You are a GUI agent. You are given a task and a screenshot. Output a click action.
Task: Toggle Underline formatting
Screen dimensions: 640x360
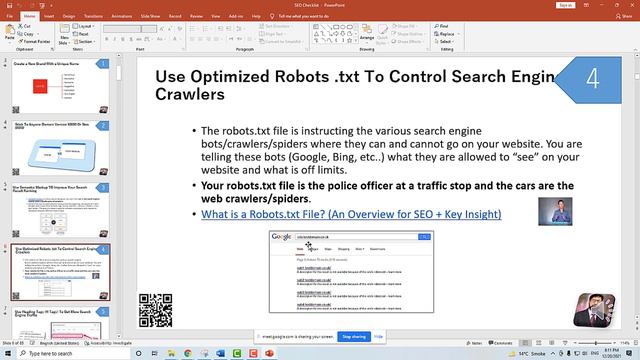tap(123, 39)
